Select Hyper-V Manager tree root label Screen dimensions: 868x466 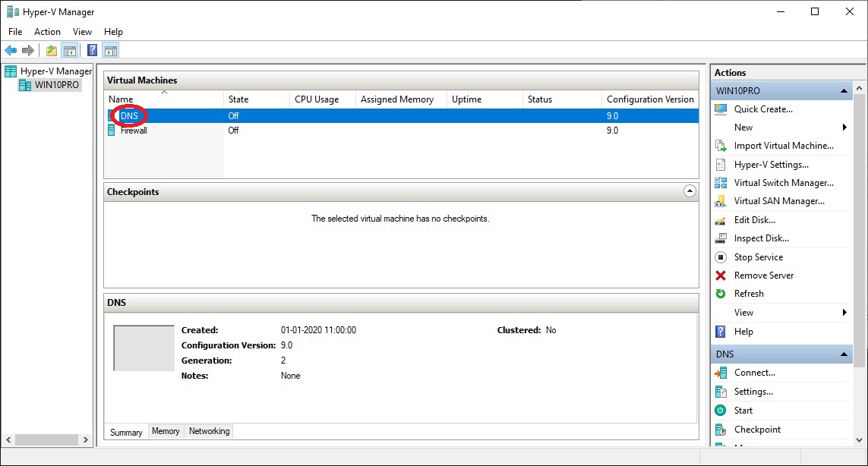pos(56,71)
